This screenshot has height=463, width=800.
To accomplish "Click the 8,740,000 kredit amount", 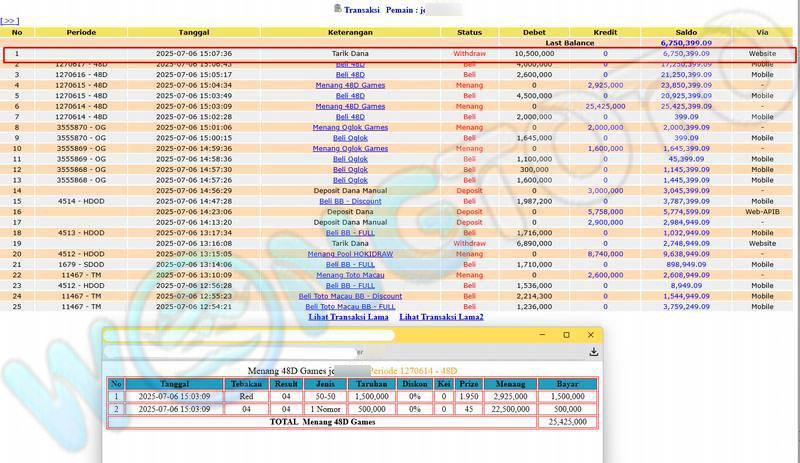I will point(605,254).
